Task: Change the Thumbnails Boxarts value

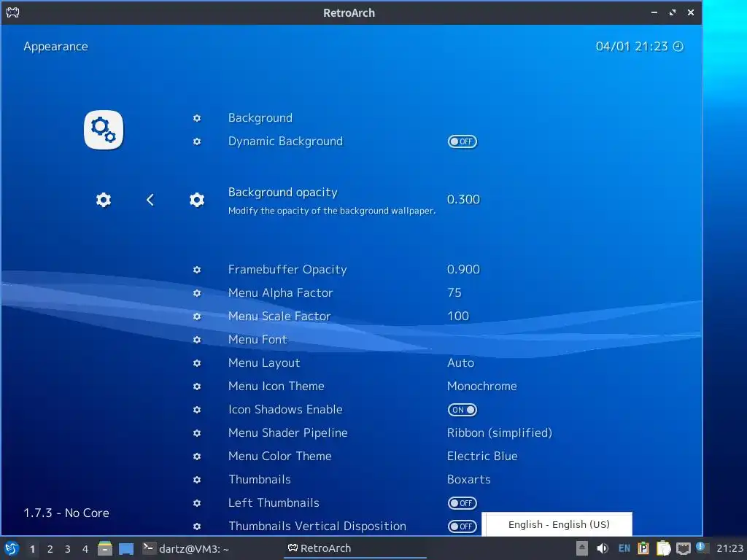Action: pos(469,480)
